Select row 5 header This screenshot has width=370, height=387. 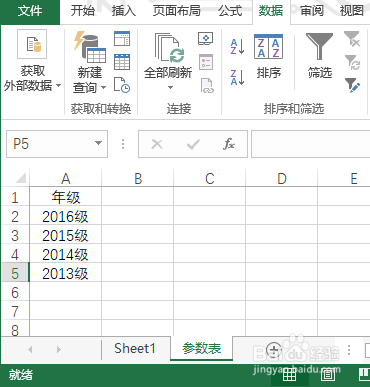pyautogui.click(x=15, y=273)
